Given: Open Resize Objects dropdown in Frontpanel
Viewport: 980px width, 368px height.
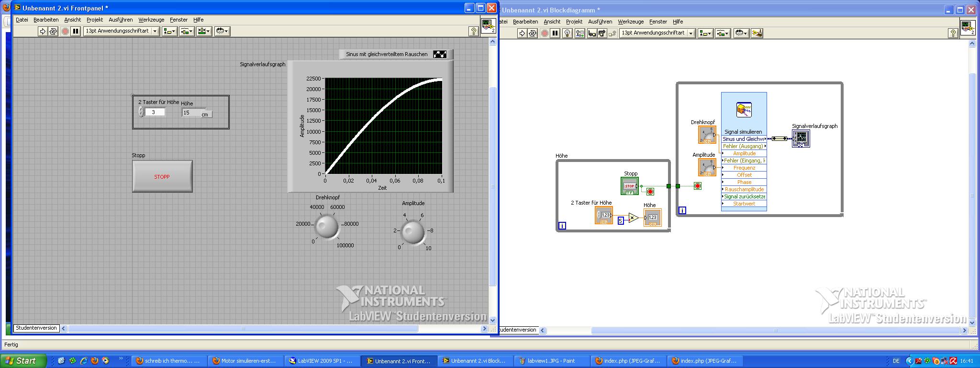Looking at the screenshot, I should pos(204,31).
